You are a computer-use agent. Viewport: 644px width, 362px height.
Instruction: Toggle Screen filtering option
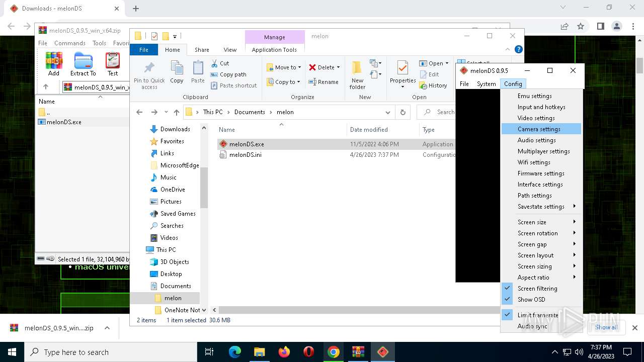pos(541,289)
